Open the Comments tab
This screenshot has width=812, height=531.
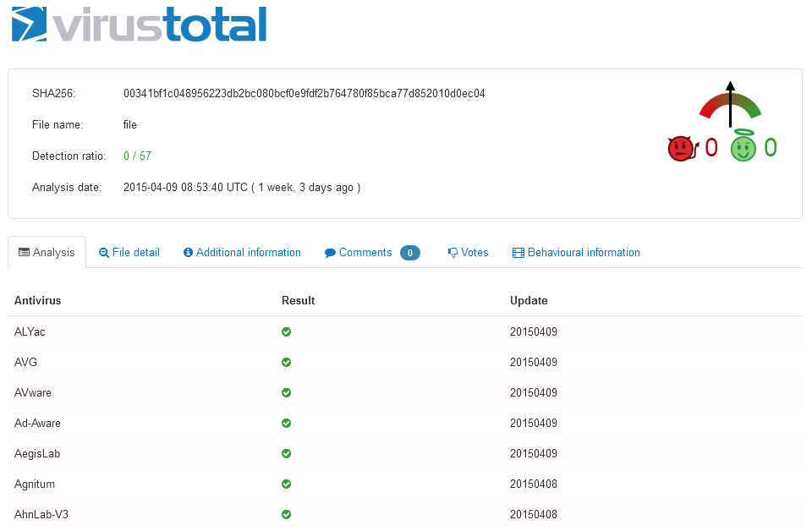point(372,252)
